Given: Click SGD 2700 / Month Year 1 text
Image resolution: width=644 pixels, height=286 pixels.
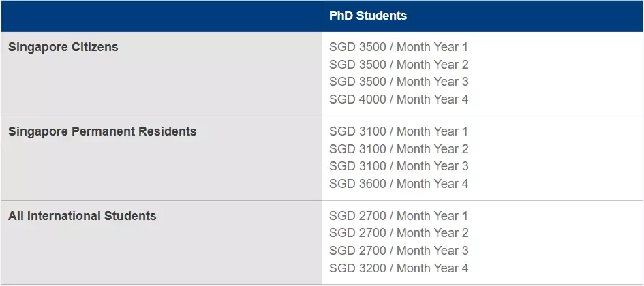Looking at the screenshot, I should [399, 216].
